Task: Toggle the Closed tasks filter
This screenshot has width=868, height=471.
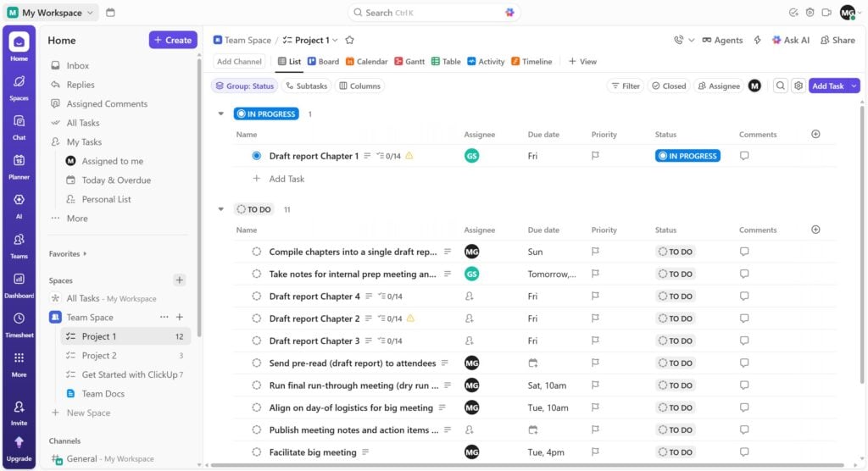Action: coord(669,86)
